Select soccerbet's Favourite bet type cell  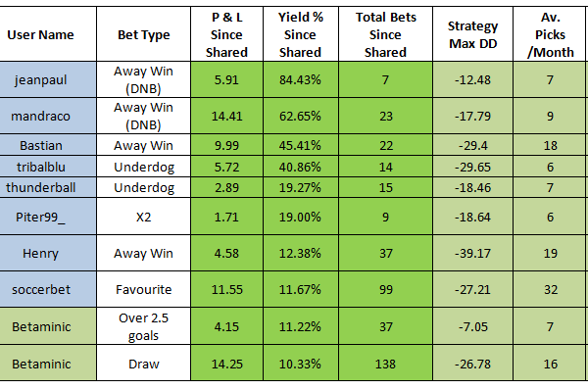144,289
